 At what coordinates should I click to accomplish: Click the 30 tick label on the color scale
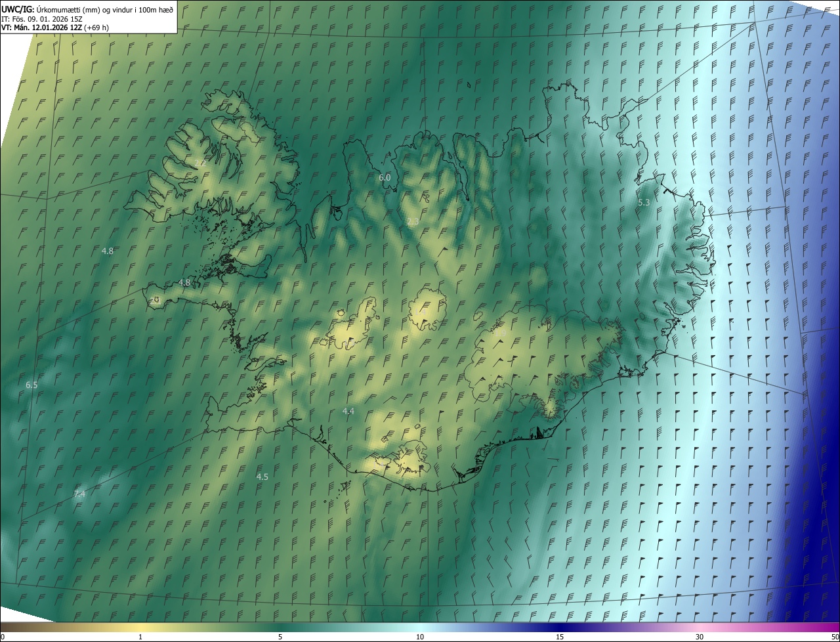click(x=700, y=637)
